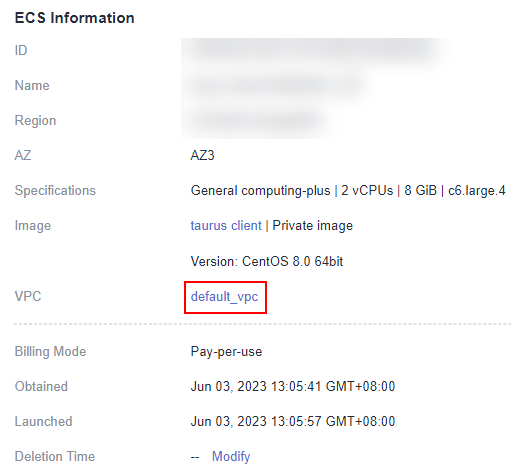Click the Billing Mode label
The image size is (511, 475).
50,352
